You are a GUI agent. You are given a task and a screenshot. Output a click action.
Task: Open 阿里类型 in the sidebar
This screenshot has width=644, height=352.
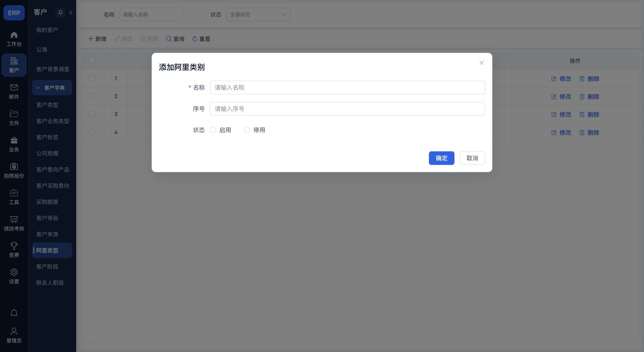[52, 250]
